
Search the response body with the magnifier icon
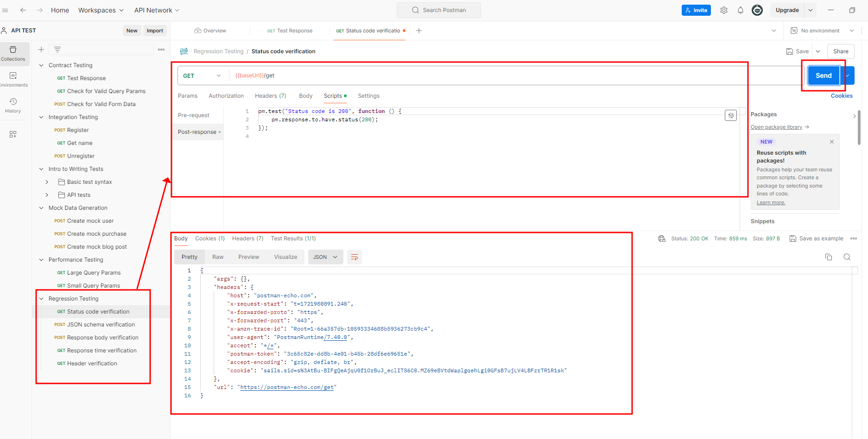coord(847,257)
